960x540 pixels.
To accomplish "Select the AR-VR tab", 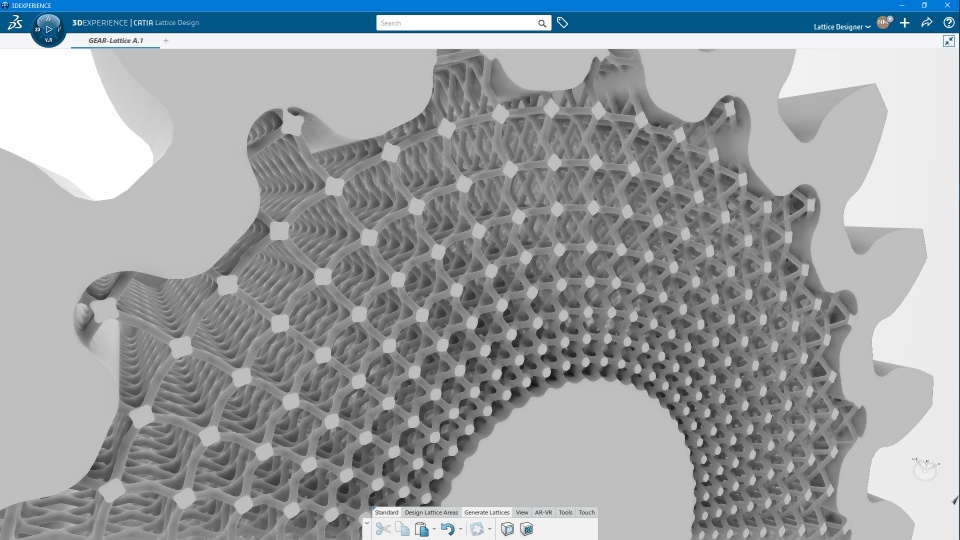I will 543,512.
